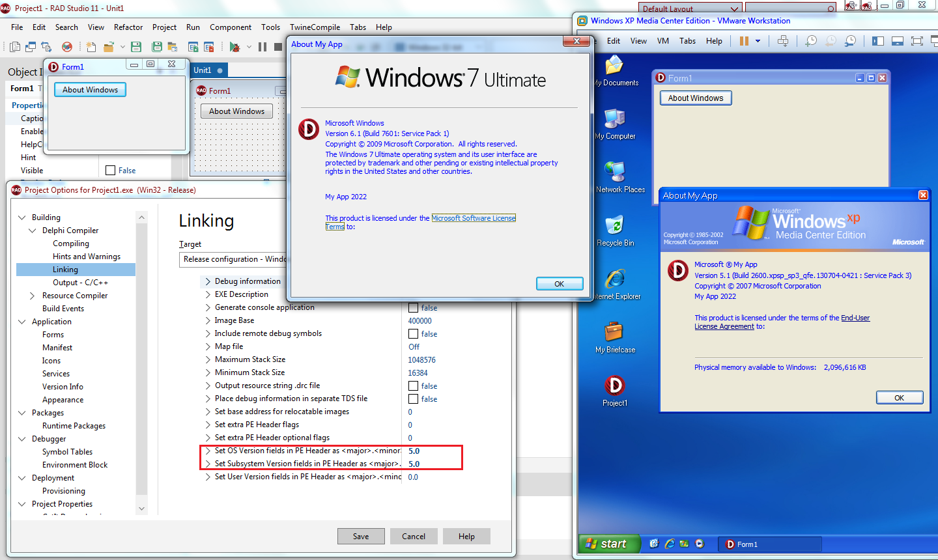Open the TwineCompile menu

click(x=315, y=27)
